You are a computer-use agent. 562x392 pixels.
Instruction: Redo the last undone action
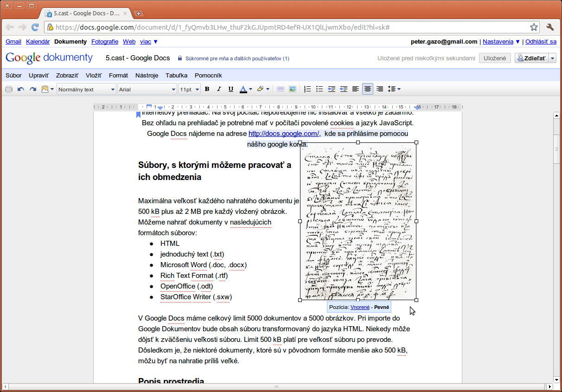pos(33,89)
